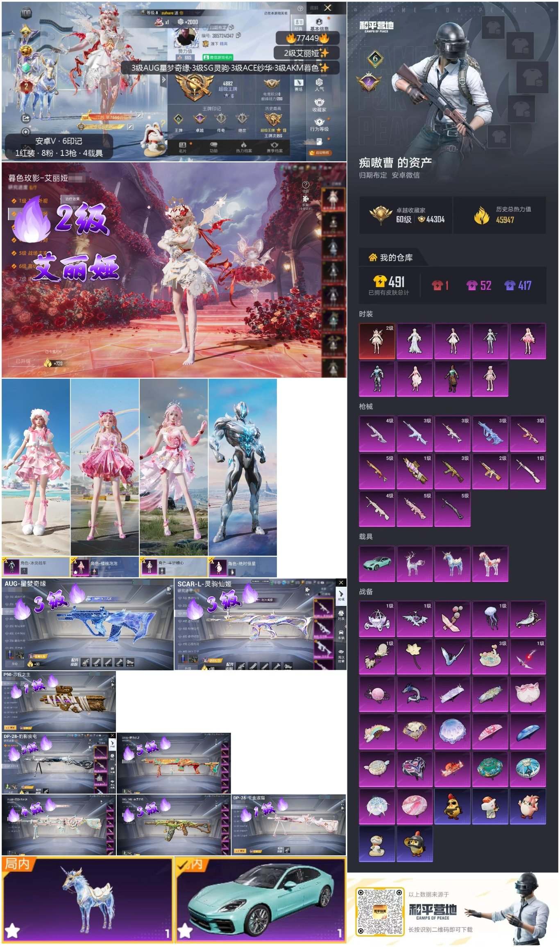560x947 pixels.
Task: Filter by the purple shirt count 52
Action: pyautogui.click(x=478, y=285)
